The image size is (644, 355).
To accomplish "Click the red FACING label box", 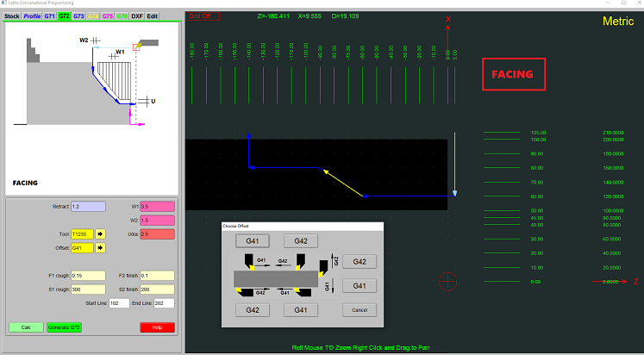I will point(513,75).
